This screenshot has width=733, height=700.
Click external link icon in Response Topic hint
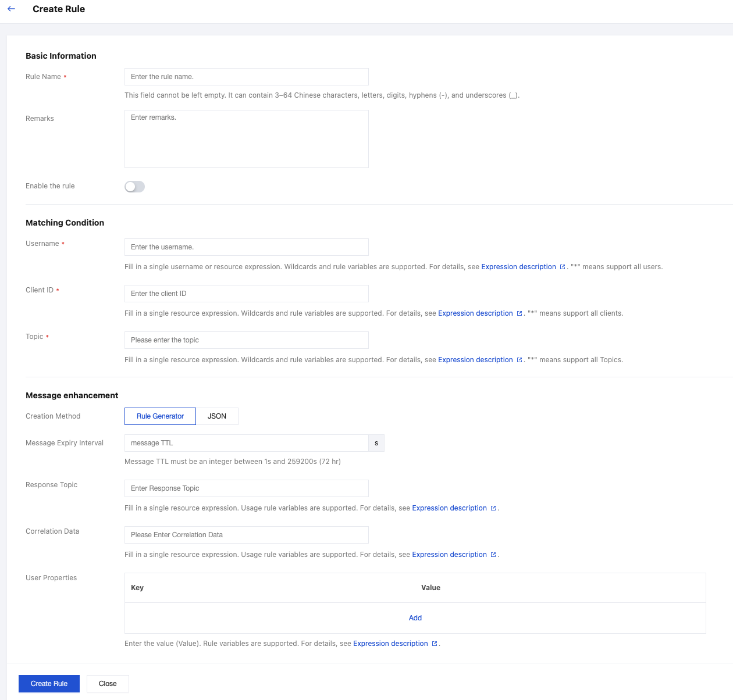pos(493,508)
